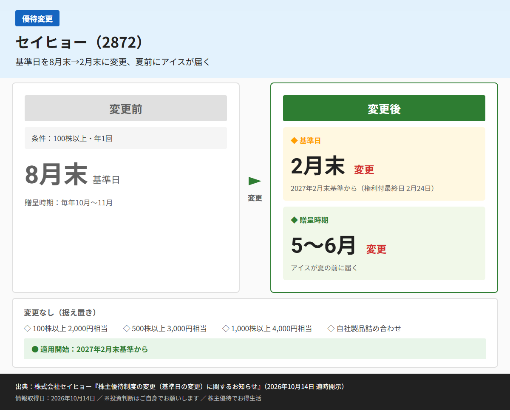Screen dimensions: 510x420
Task: Click diamond icon before 100株以上 2,000円相当
Action: tap(27, 328)
